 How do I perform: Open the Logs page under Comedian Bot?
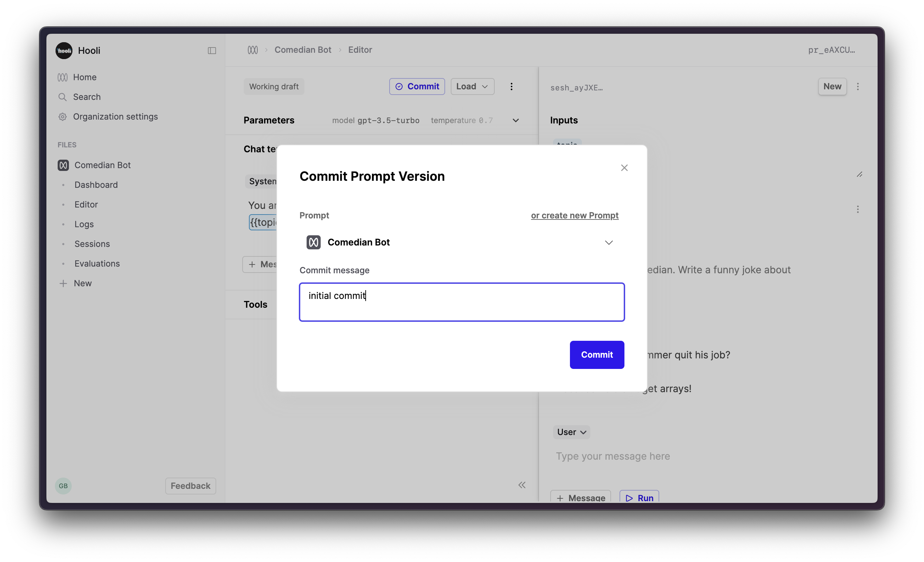(x=84, y=224)
